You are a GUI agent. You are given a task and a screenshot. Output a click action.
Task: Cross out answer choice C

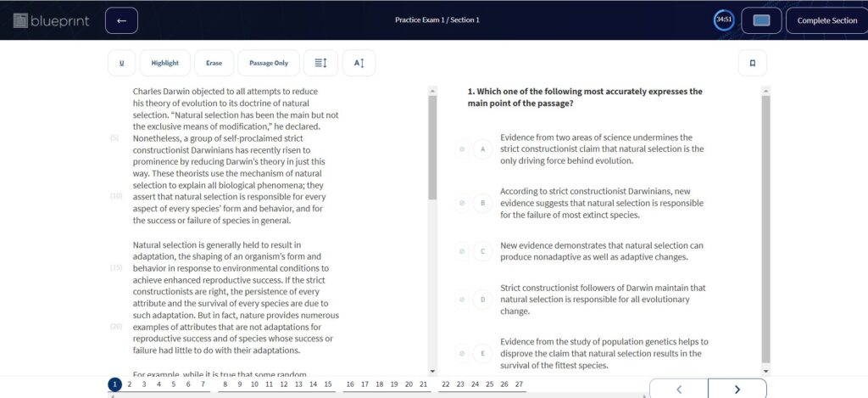click(x=462, y=251)
